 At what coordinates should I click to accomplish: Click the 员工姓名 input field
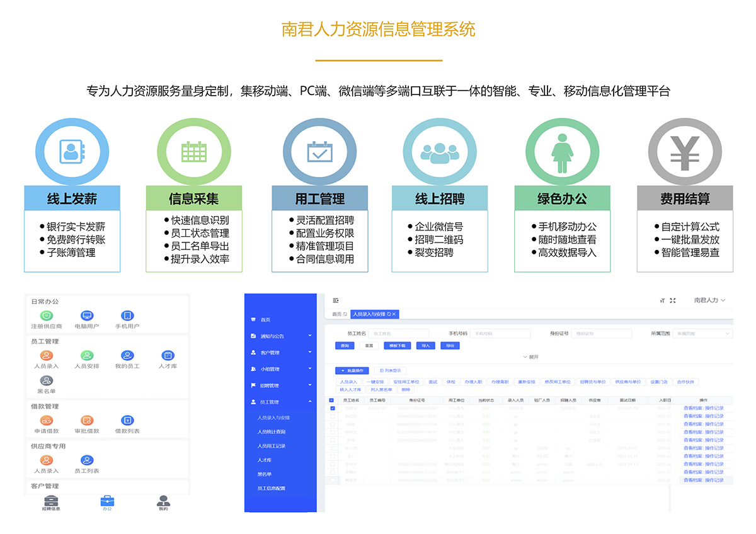(399, 333)
